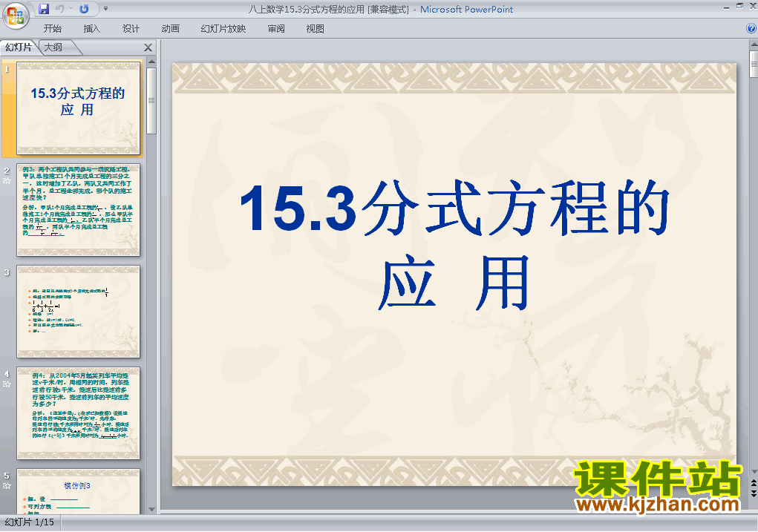Click the thumbnail pane scrollbar thumb
The width and height of the screenshot is (758, 532).
pyautogui.click(x=151, y=100)
